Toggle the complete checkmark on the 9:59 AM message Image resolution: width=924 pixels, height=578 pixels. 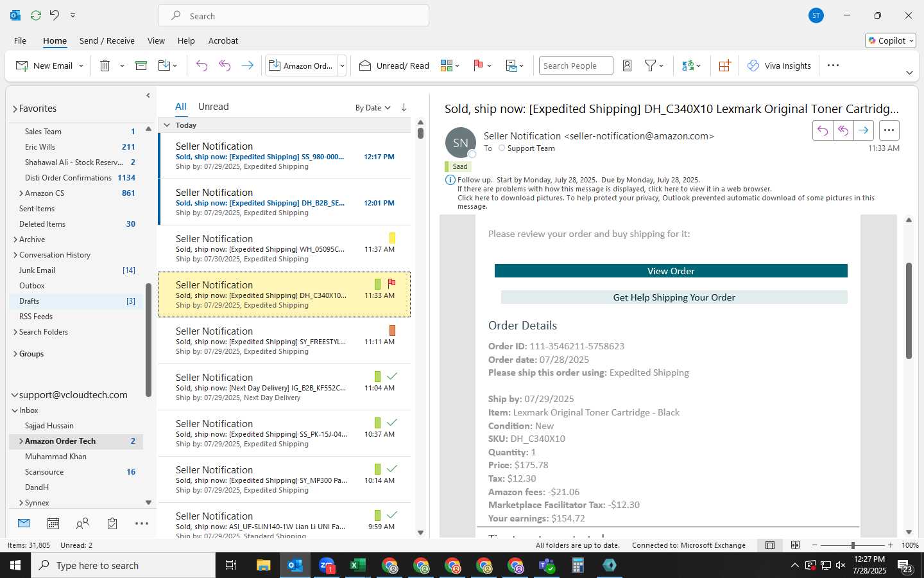(392, 514)
